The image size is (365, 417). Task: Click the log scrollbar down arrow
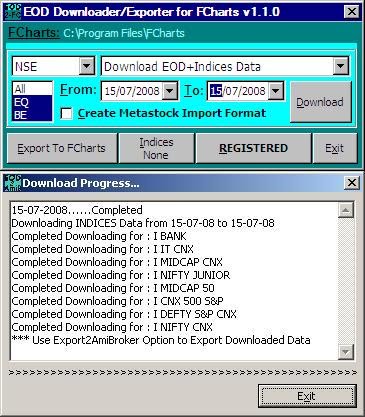tap(346, 352)
